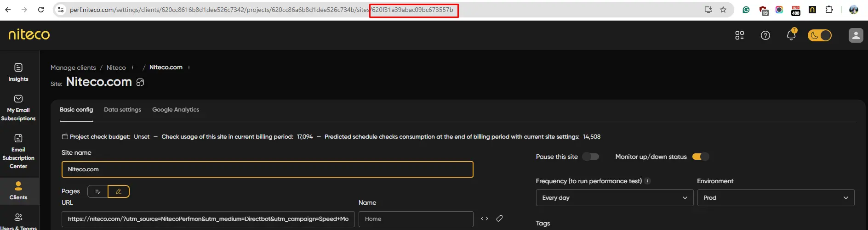Screen dimensions: 868x230
Task: Click the page URL input field
Action: click(x=208, y=219)
